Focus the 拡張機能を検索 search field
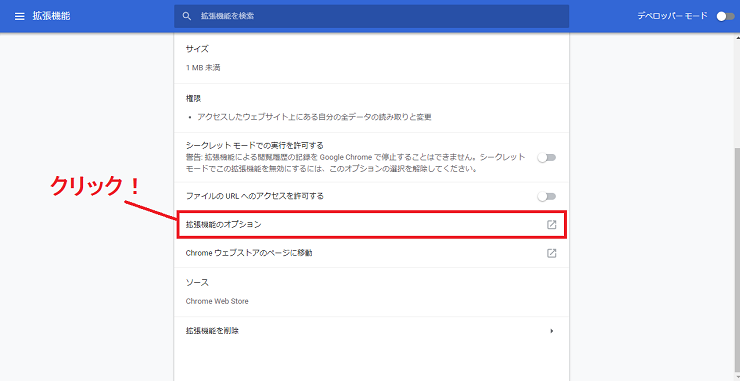Screen dimensions: 740x381 coord(371,16)
